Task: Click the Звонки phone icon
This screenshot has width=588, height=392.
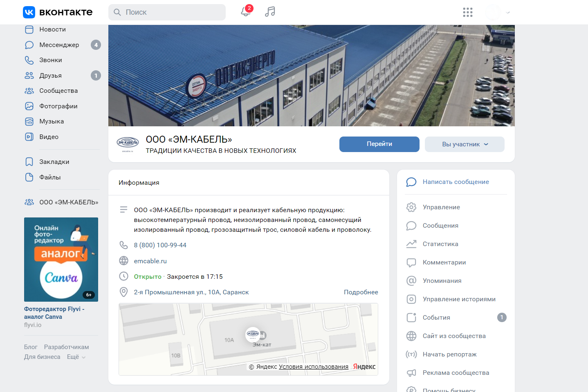Action: [x=29, y=60]
